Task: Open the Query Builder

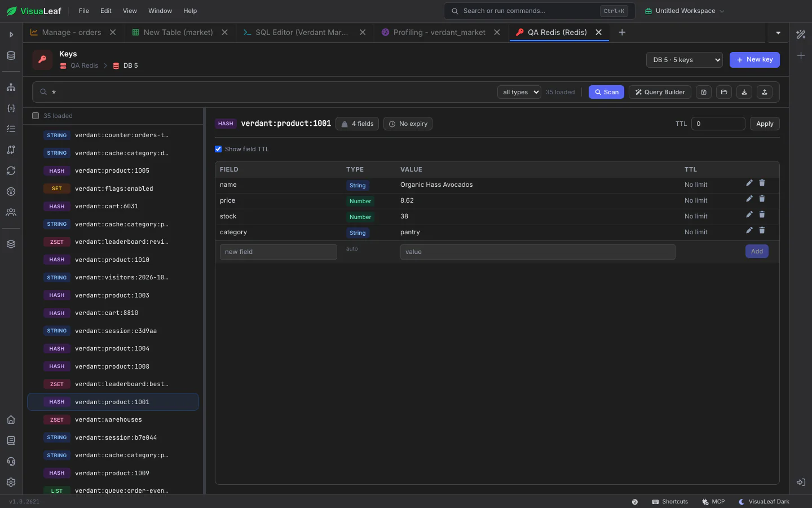Action: click(x=660, y=92)
